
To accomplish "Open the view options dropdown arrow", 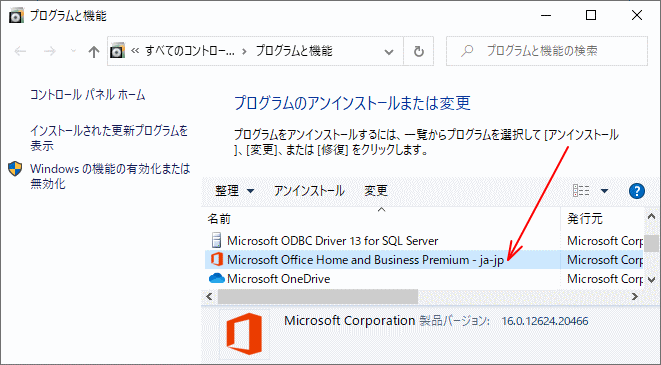I will 604,191.
